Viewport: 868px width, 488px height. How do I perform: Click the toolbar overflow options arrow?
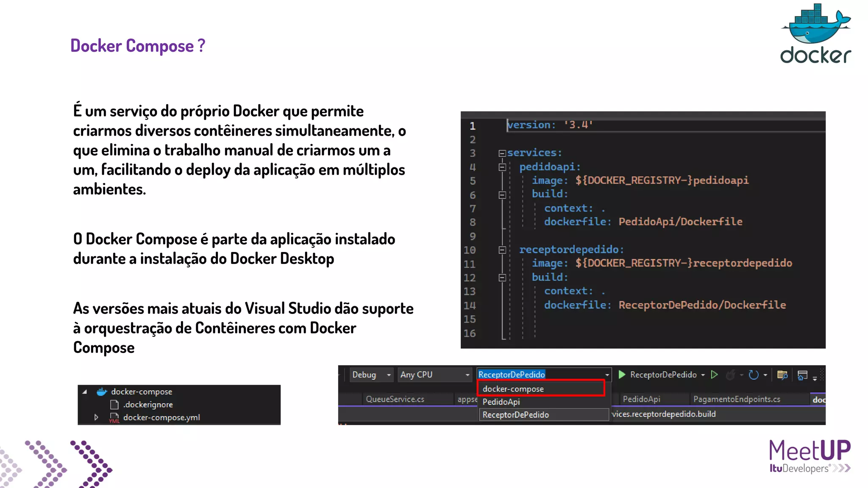[815, 378]
